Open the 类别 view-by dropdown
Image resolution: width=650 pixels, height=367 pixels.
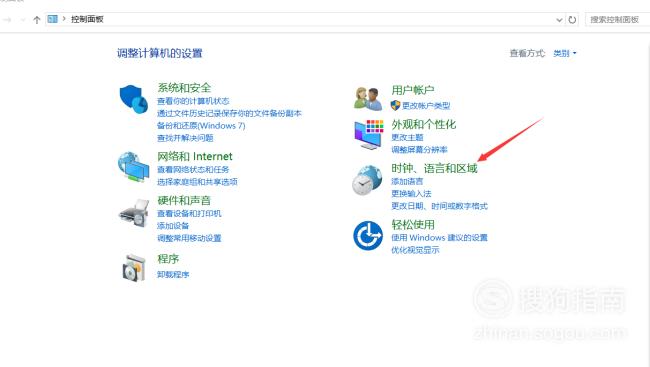click(565, 53)
